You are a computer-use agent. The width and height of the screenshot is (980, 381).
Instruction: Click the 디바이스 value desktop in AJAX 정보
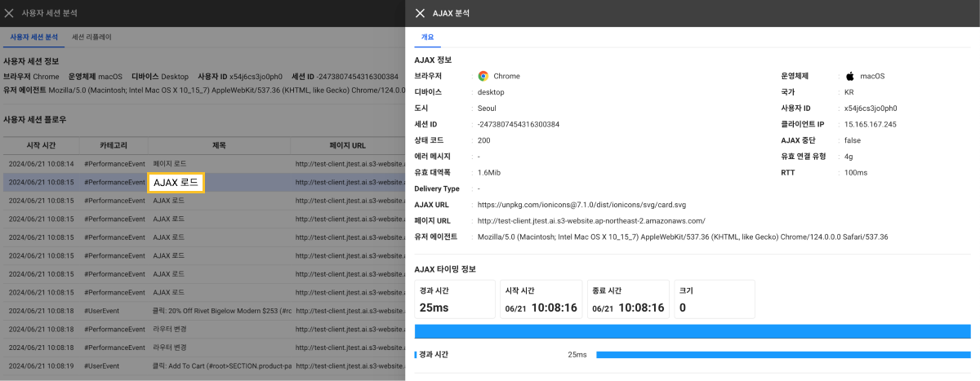[x=491, y=92]
